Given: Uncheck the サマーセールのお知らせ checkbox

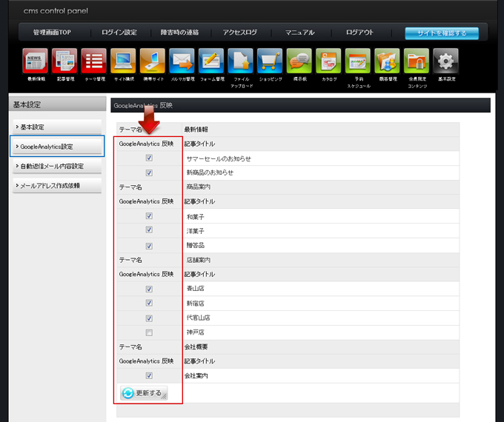Looking at the screenshot, I should point(149,158).
